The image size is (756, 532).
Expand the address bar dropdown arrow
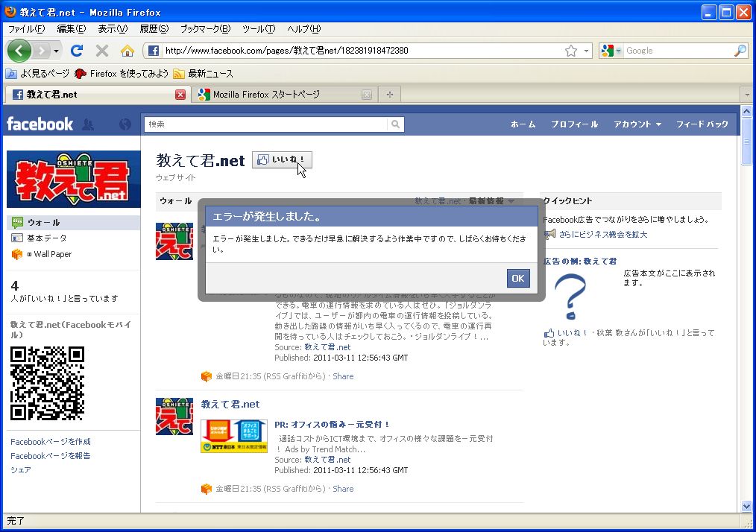point(586,51)
